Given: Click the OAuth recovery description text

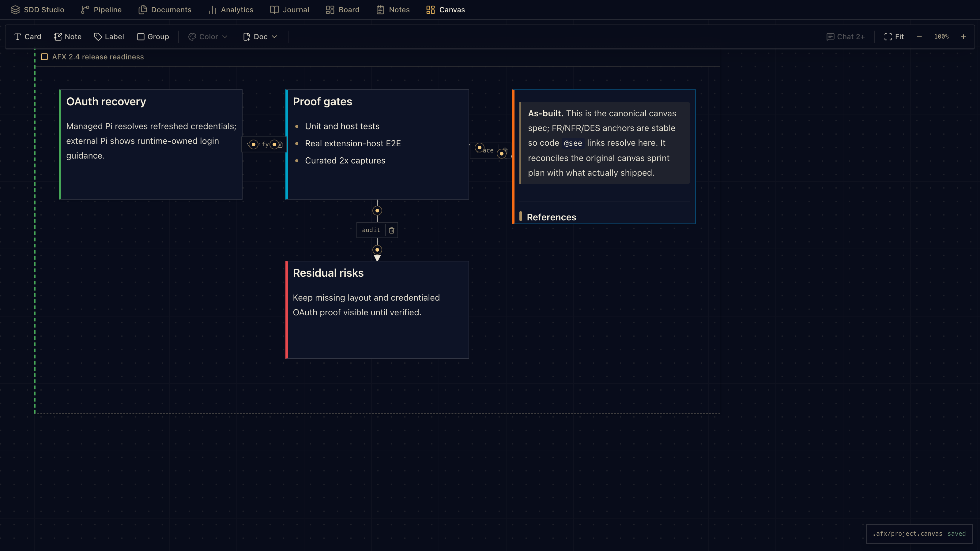Looking at the screenshot, I should 151,141.
